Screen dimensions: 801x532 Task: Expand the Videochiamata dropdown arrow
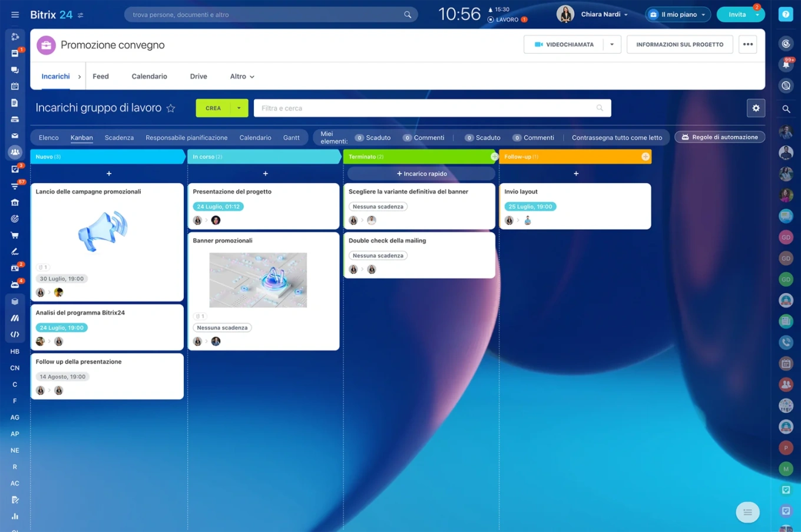[612, 45]
